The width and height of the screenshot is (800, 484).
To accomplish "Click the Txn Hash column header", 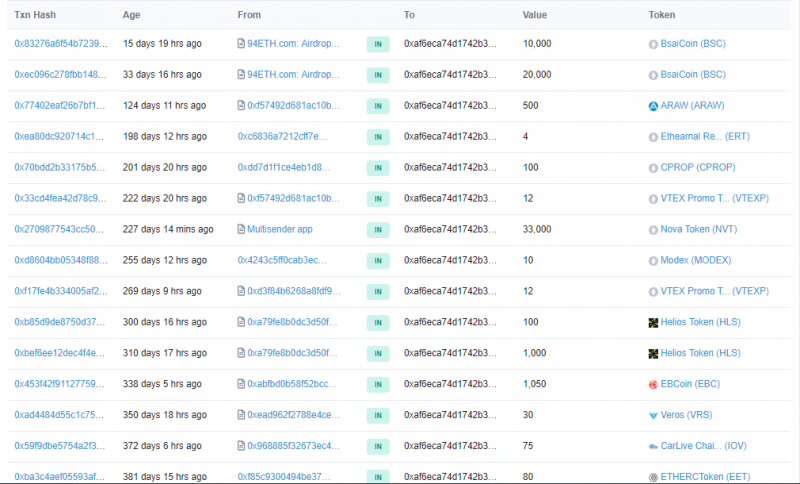I will [35, 15].
